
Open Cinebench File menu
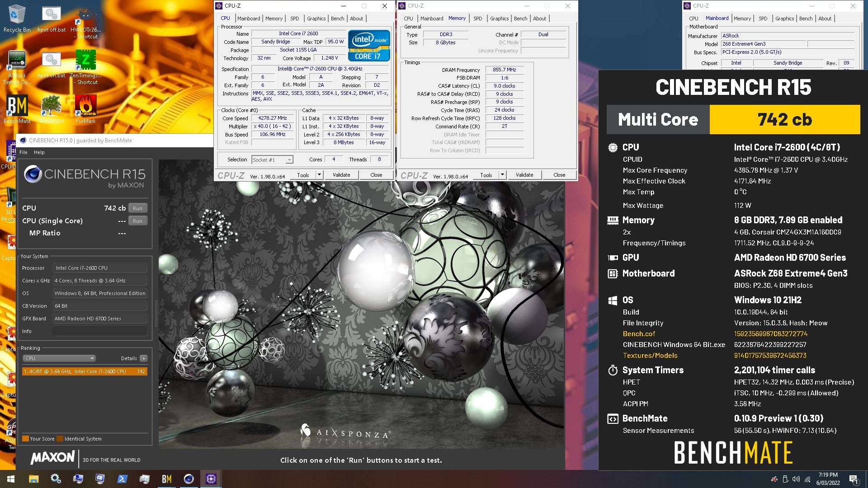(24, 152)
